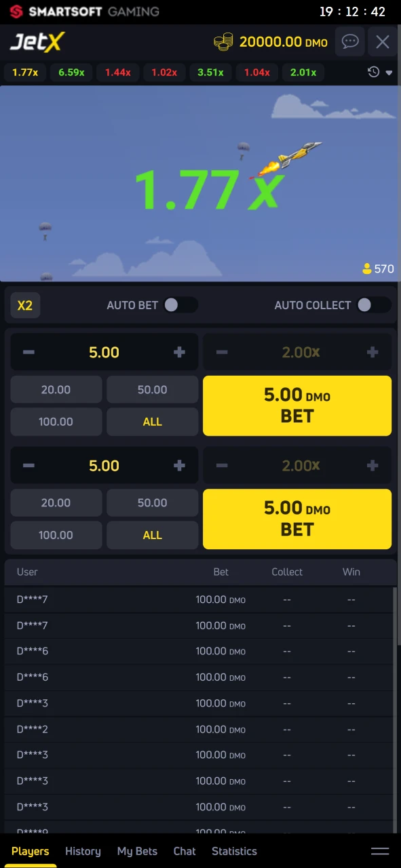The height and width of the screenshot is (868, 401).
Task: Open the Statistics tab
Action: (234, 851)
